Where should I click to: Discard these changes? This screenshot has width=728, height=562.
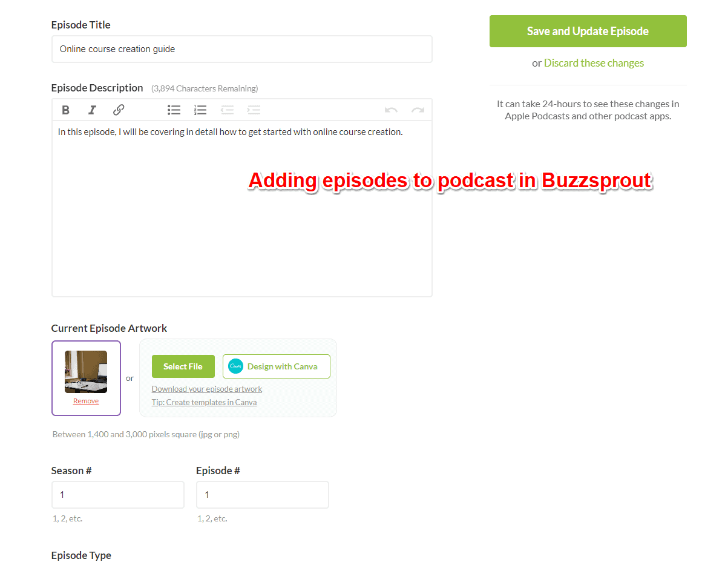click(x=594, y=62)
